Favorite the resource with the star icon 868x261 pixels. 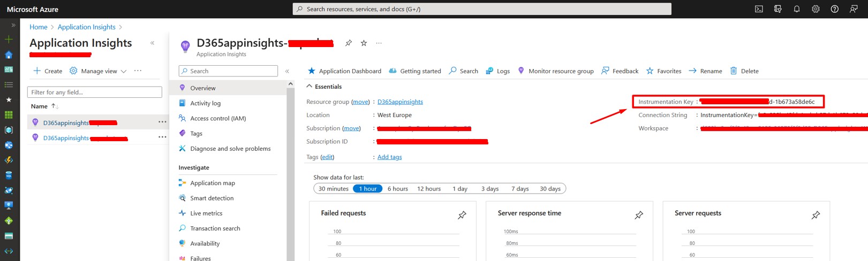coord(364,43)
